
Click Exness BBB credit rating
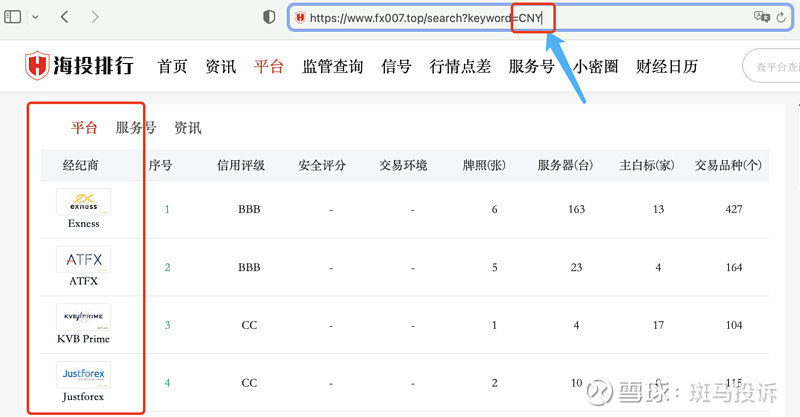click(x=249, y=209)
